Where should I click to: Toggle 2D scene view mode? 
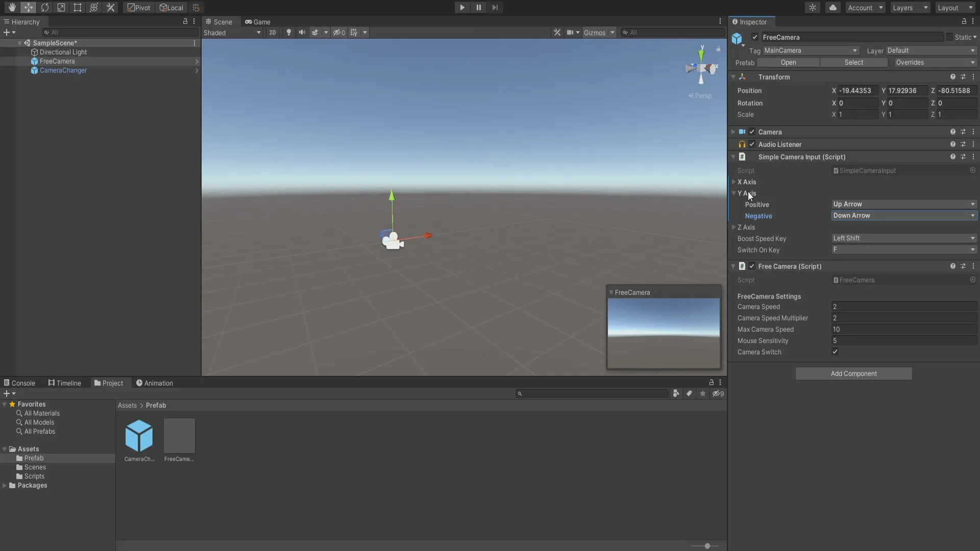click(x=273, y=33)
